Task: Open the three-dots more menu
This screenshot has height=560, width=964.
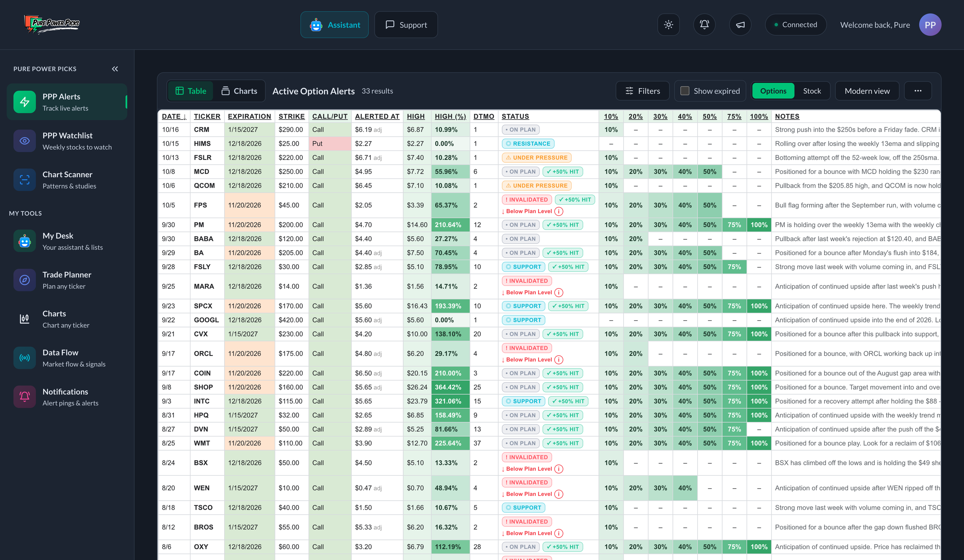Action: (918, 91)
